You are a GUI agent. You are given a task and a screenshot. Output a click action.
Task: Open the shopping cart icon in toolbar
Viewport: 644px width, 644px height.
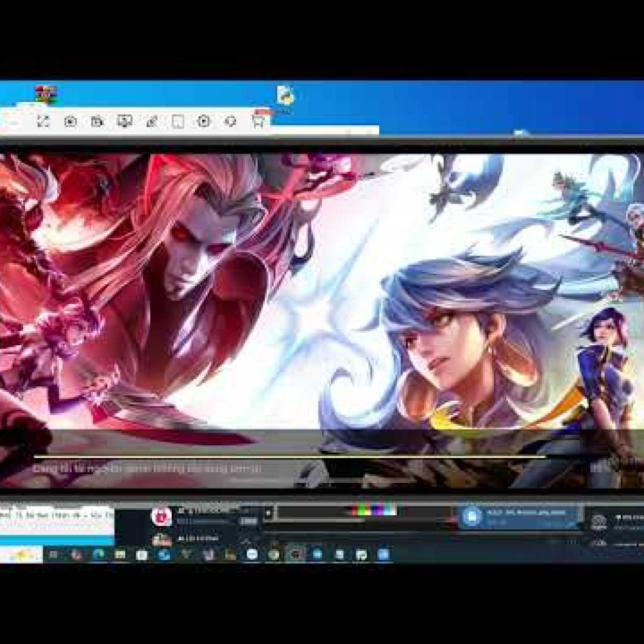[x=258, y=121]
